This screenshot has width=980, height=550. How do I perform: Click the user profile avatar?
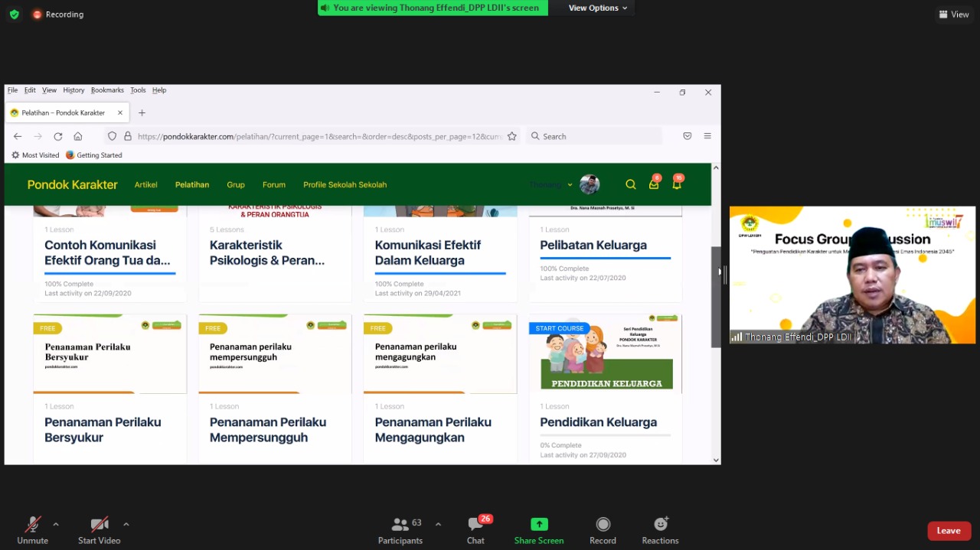tap(589, 184)
